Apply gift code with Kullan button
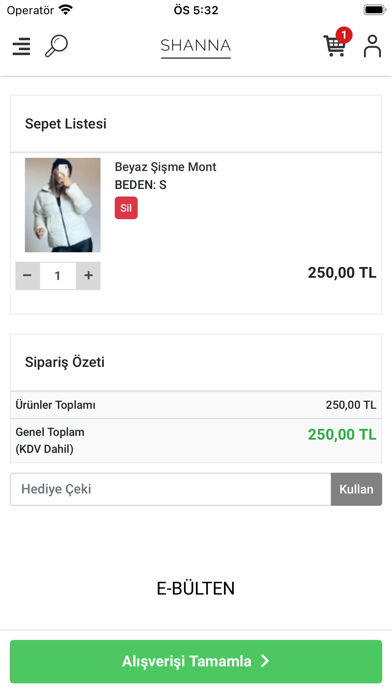Image resolution: width=392 pixels, height=696 pixels. pyautogui.click(x=356, y=489)
